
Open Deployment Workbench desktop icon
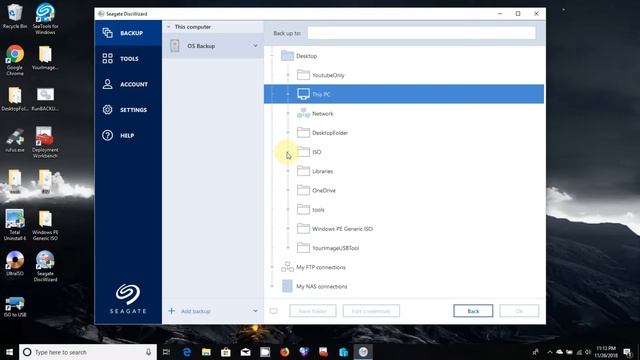(x=45, y=143)
